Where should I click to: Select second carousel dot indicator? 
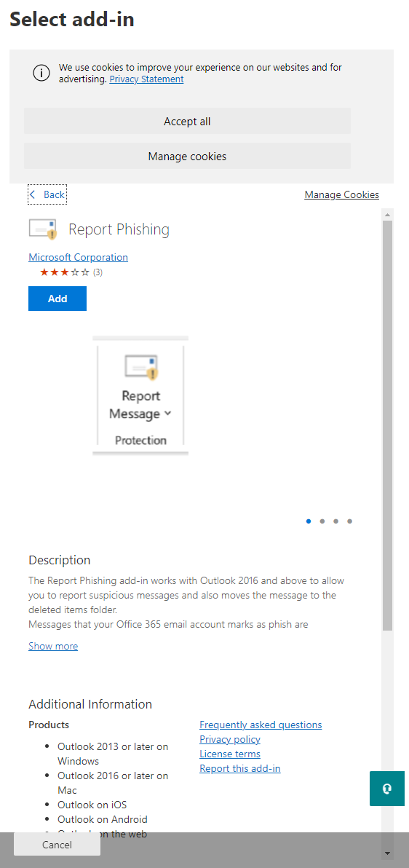pos(322,521)
